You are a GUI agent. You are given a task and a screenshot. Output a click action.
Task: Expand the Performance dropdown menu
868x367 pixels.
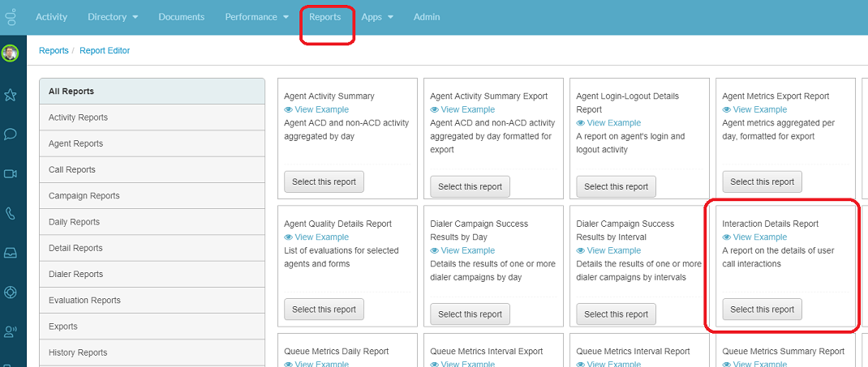click(x=257, y=17)
